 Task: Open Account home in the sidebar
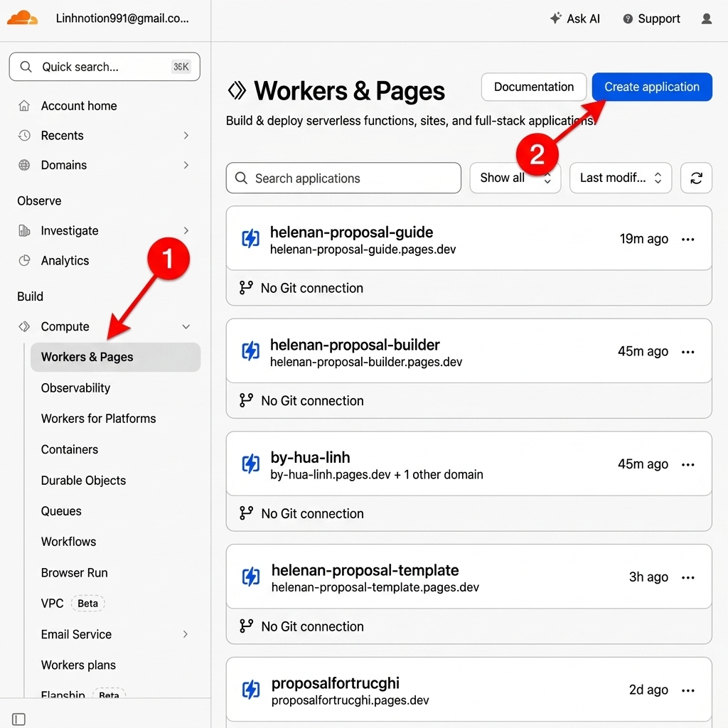[79, 106]
